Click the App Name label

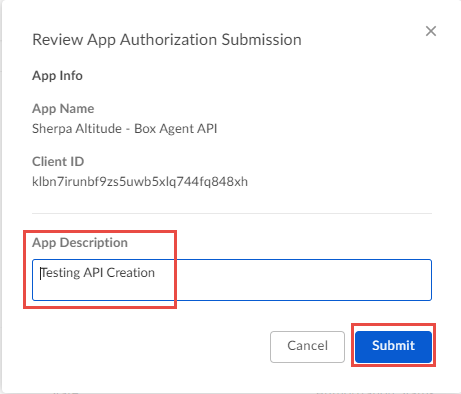(63, 109)
